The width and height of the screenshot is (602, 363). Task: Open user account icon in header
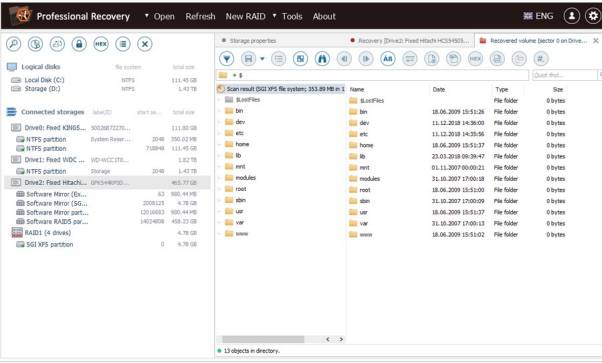click(571, 16)
